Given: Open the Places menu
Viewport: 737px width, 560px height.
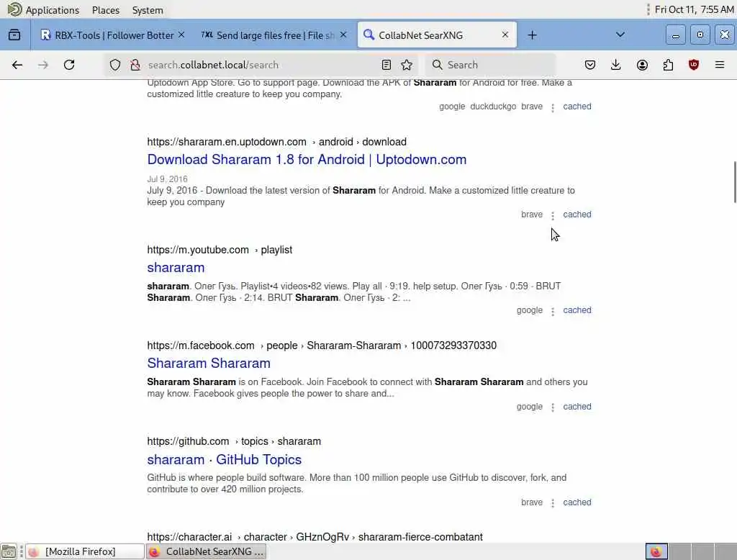Looking at the screenshot, I should (x=106, y=10).
